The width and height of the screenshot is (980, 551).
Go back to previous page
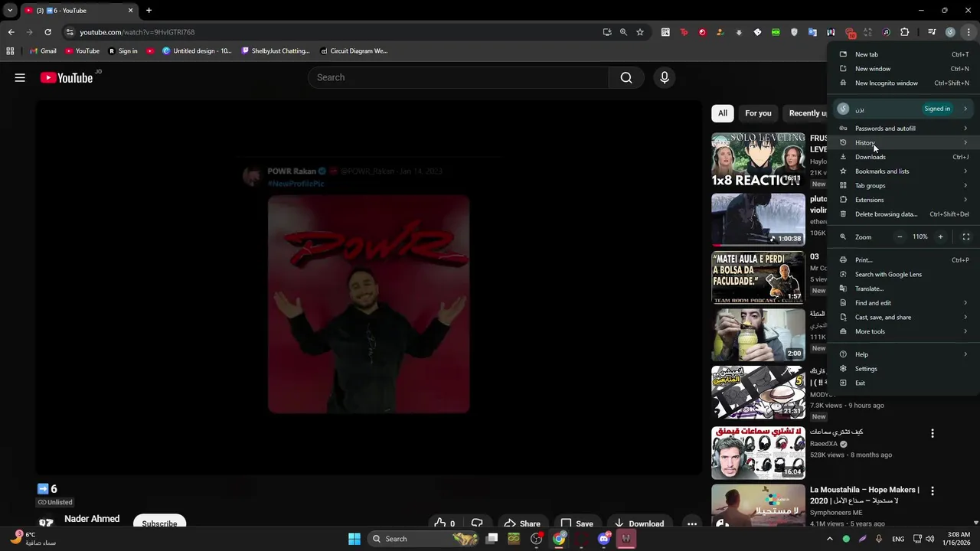[11, 32]
